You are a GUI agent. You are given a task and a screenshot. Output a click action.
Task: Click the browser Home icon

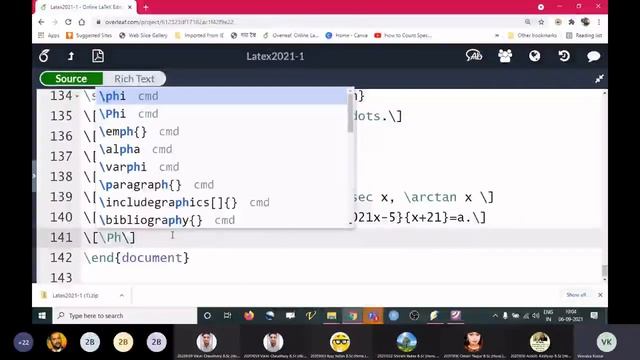tap(82, 22)
